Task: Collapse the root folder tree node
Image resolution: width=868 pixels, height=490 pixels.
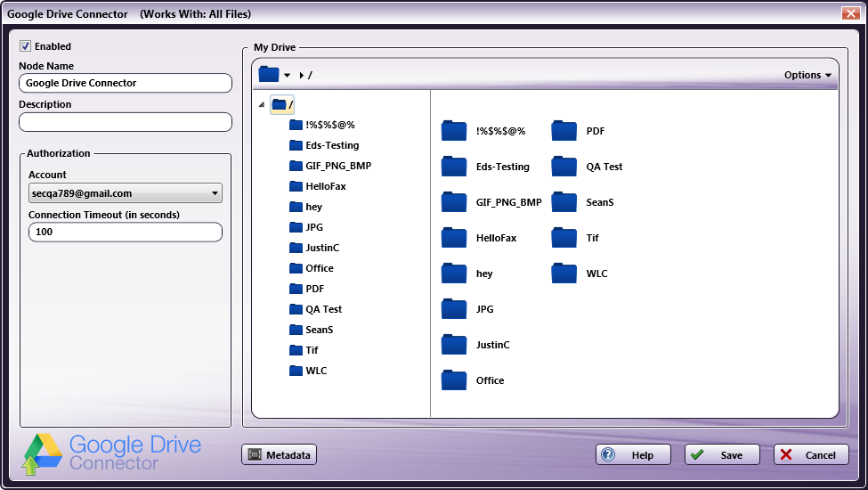Action: [261, 104]
